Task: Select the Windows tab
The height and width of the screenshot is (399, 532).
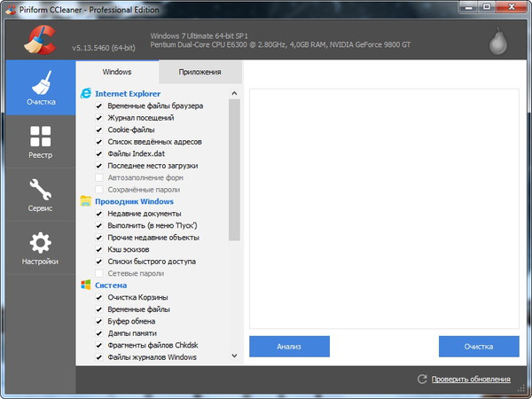Action: (x=117, y=72)
